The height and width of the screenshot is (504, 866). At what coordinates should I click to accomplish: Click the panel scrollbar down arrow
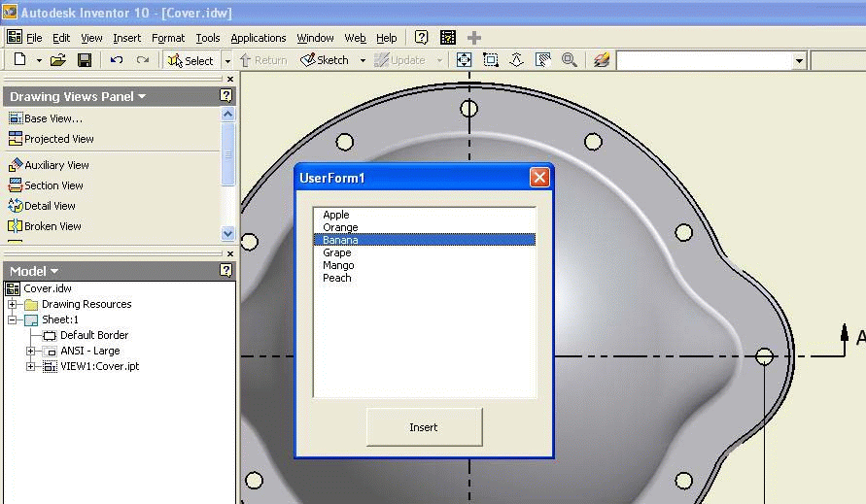click(x=228, y=233)
